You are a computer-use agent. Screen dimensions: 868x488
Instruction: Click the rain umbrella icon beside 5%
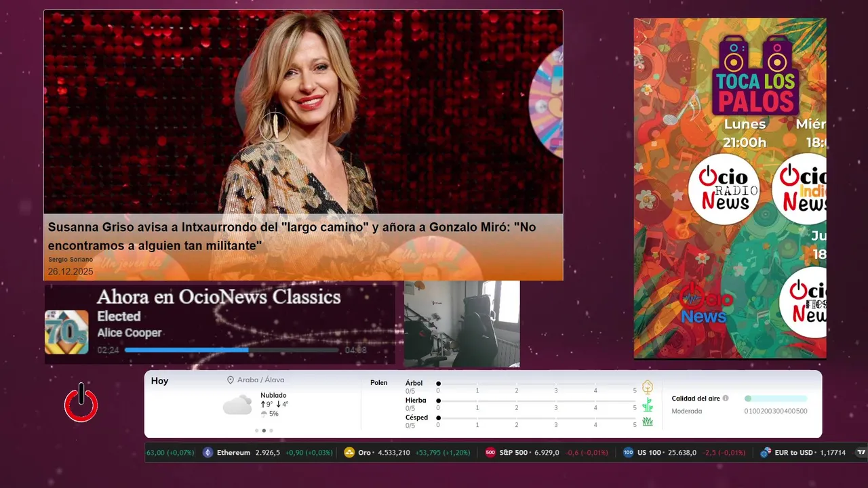coord(264,413)
